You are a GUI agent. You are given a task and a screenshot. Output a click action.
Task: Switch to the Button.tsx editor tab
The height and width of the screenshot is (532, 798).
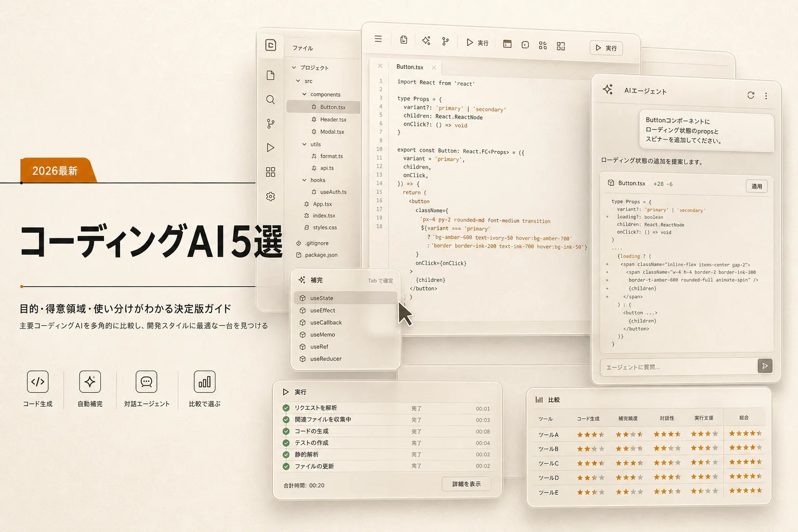tap(410, 67)
